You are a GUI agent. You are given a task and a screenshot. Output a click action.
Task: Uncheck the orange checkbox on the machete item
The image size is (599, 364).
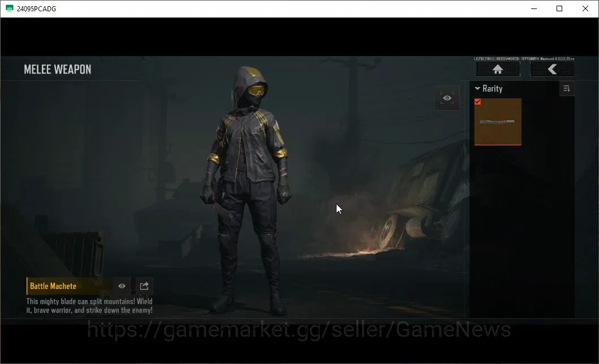pyautogui.click(x=477, y=102)
